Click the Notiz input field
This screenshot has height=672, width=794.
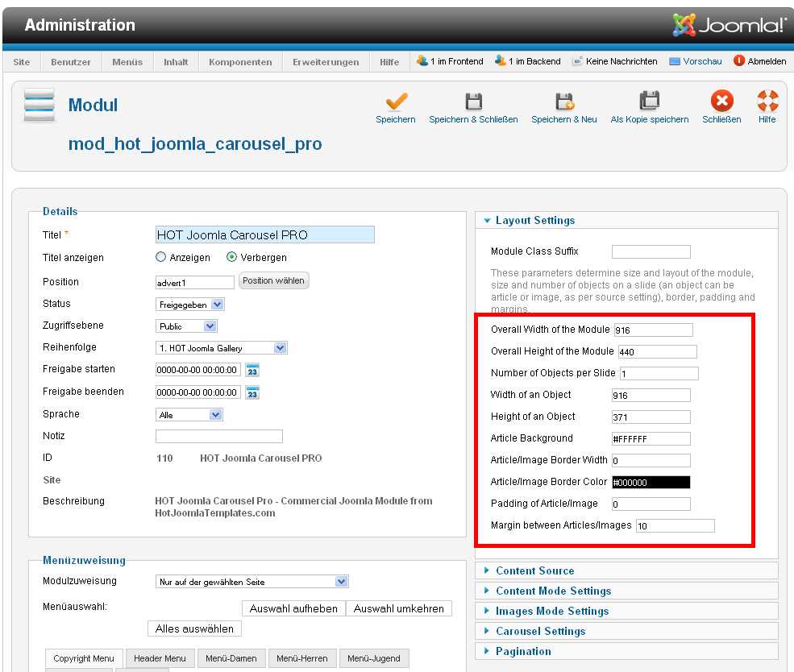[x=218, y=436]
